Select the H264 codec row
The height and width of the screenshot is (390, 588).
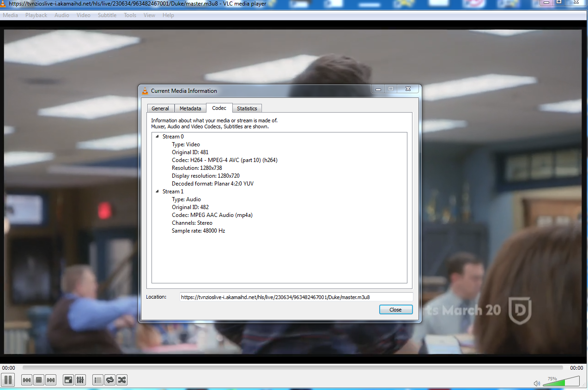click(x=224, y=160)
